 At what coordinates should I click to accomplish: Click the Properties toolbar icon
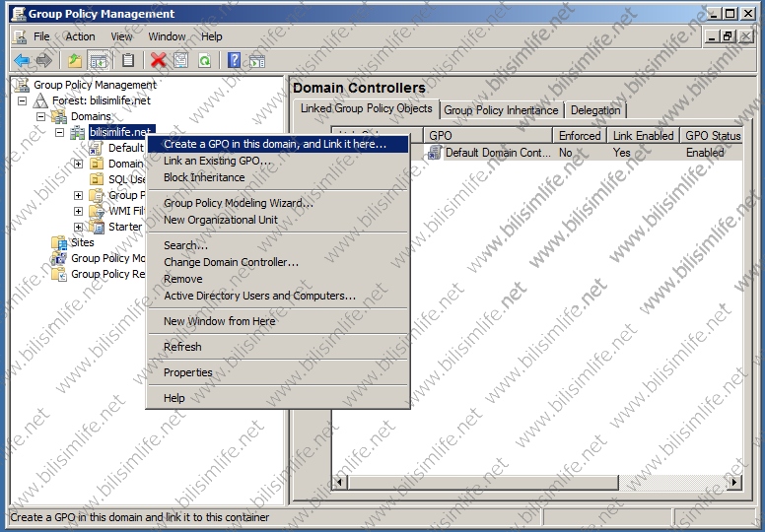tap(181, 60)
